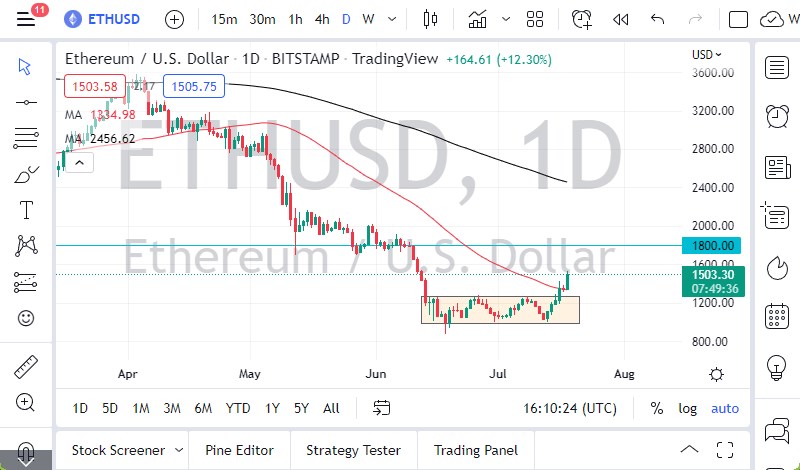Image resolution: width=800 pixels, height=470 pixels.
Task: Select the Brush drawing tool
Action: [25, 174]
